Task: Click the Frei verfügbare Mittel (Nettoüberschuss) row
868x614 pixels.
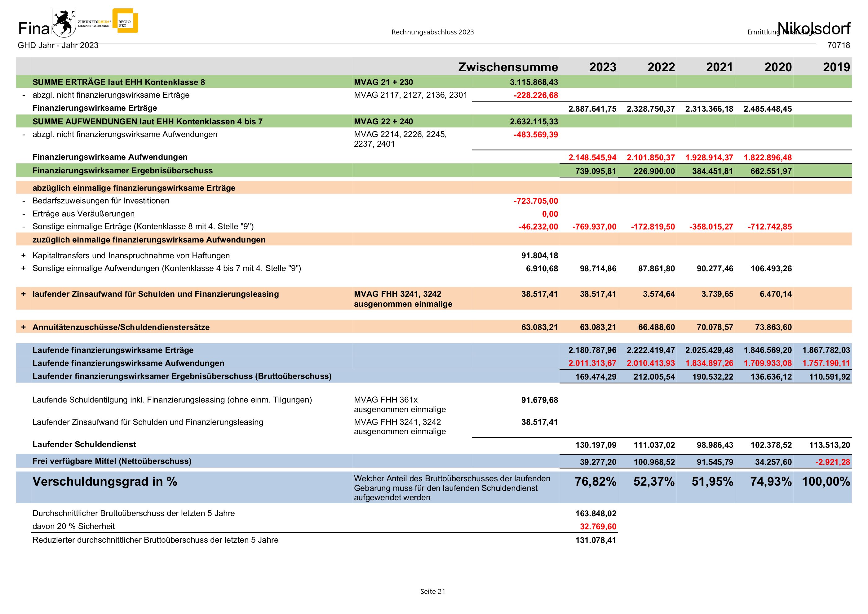Action: [112, 461]
